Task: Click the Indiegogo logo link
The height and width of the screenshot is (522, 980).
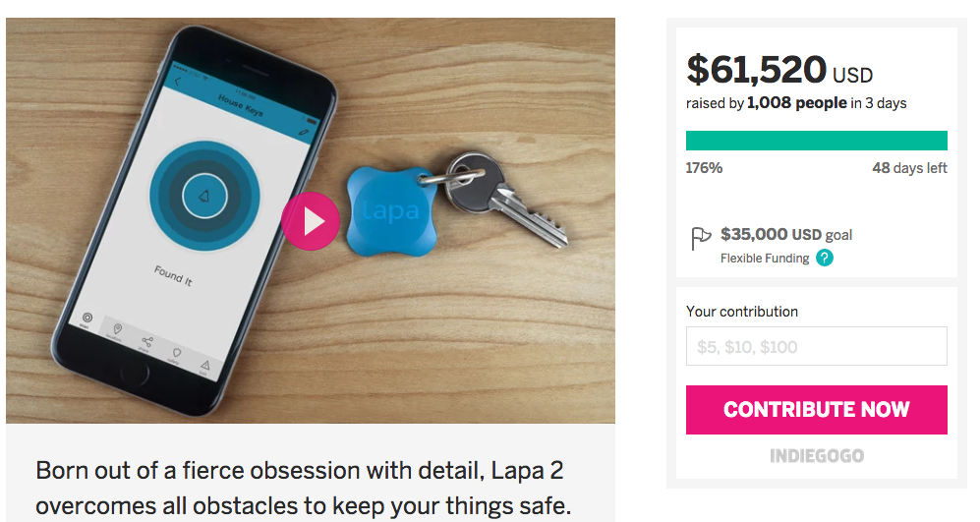Action: (817, 456)
